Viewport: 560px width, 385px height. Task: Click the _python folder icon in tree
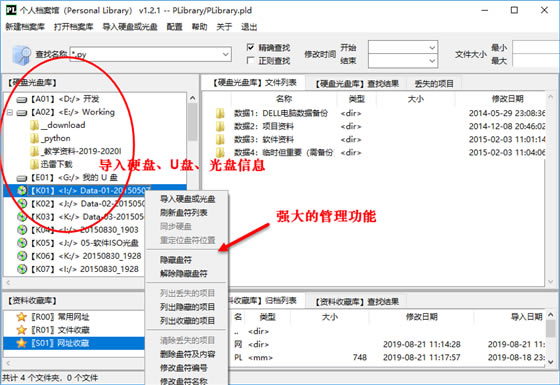click(x=35, y=138)
